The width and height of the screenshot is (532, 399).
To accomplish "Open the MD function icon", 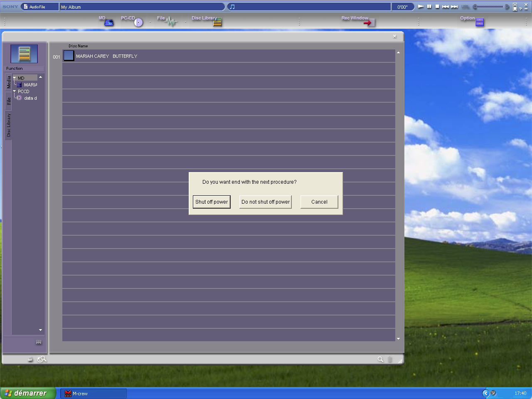I will (x=108, y=22).
